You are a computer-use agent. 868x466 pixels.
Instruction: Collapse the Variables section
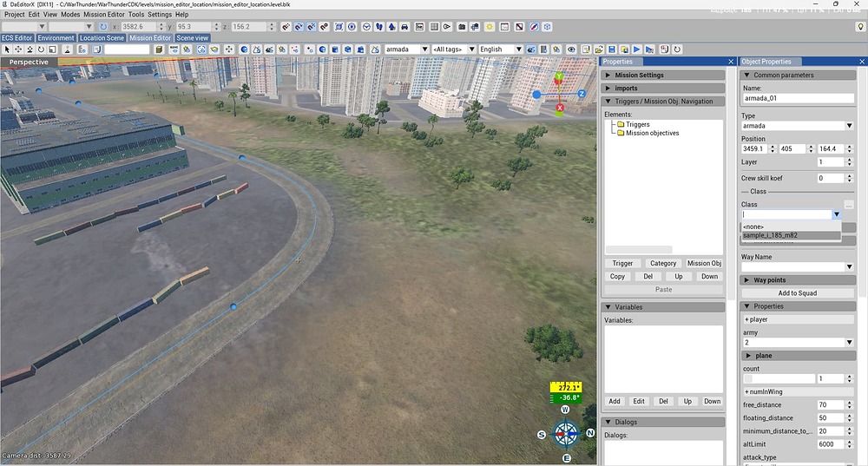[663, 306]
